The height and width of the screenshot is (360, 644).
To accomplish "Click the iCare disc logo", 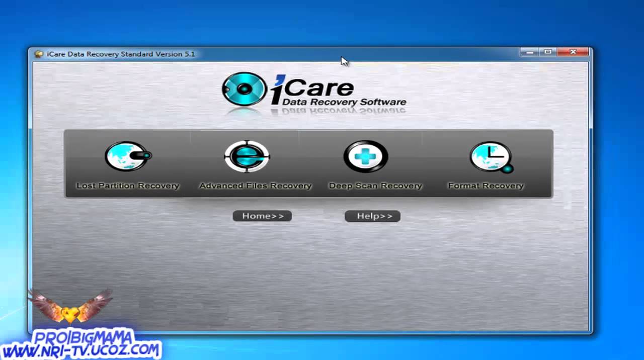I will pos(244,89).
